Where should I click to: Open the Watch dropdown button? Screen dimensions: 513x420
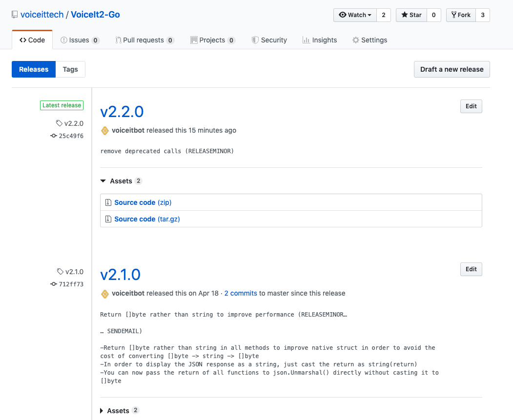(355, 15)
